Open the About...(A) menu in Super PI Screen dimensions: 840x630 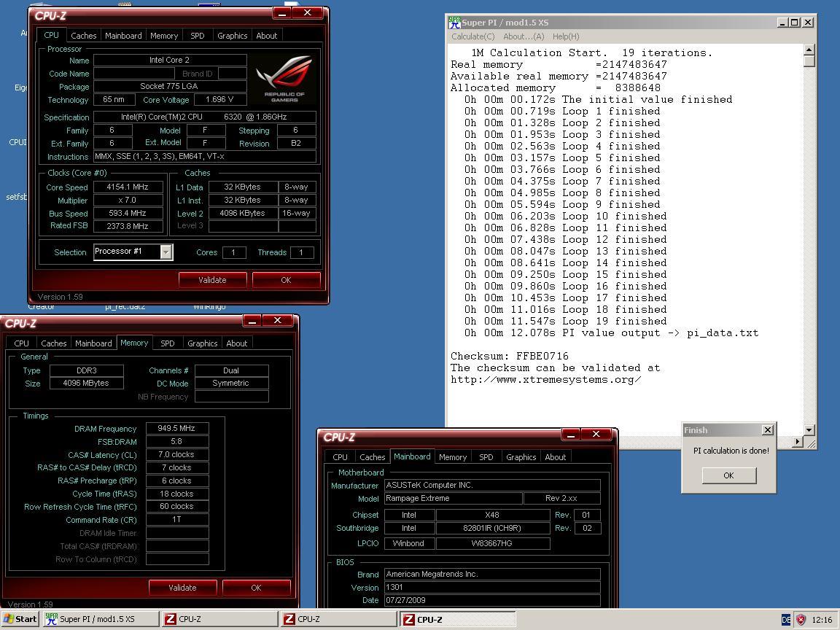[x=524, y=36]
